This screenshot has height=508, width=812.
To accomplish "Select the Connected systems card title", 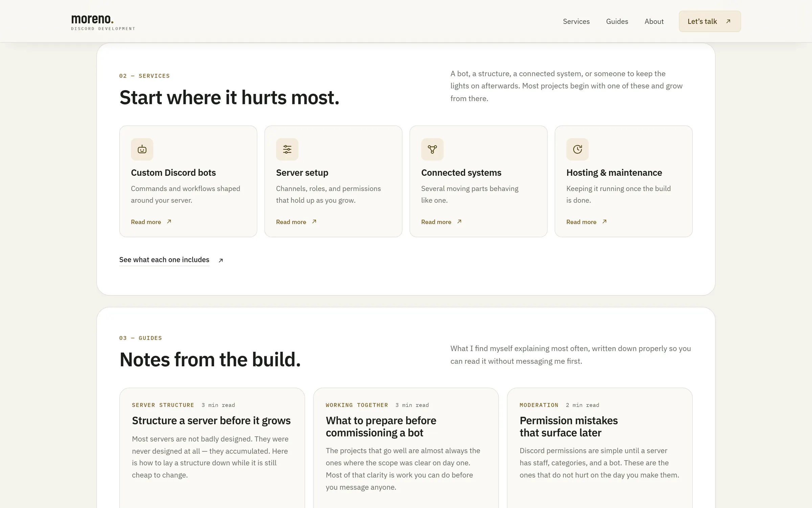I will coord(461,173).
